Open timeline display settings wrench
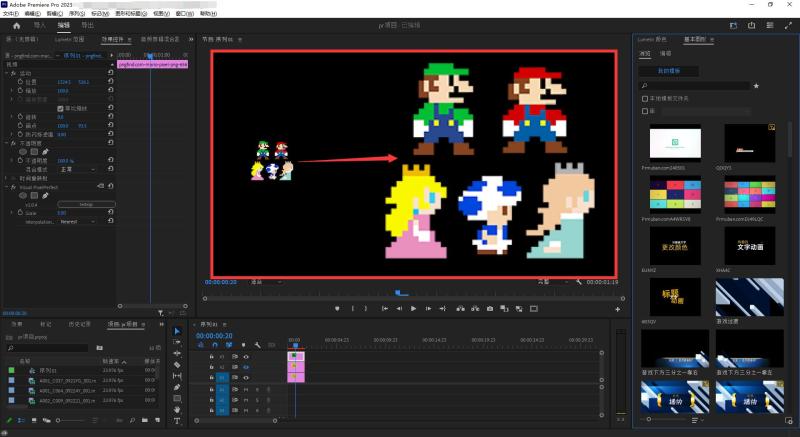Screen dimensions: 800x437 [x=258, y=345]
